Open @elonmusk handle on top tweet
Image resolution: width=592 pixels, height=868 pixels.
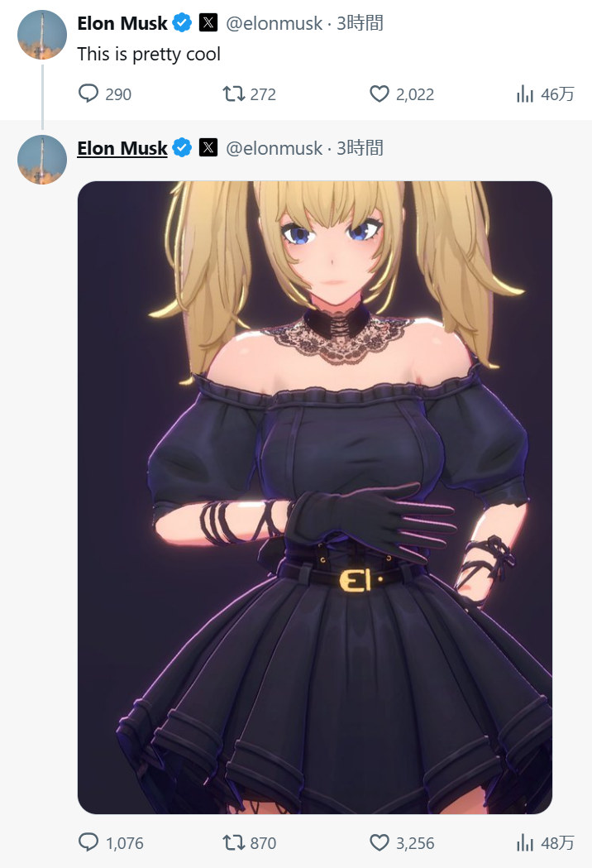tap(274, 23)
